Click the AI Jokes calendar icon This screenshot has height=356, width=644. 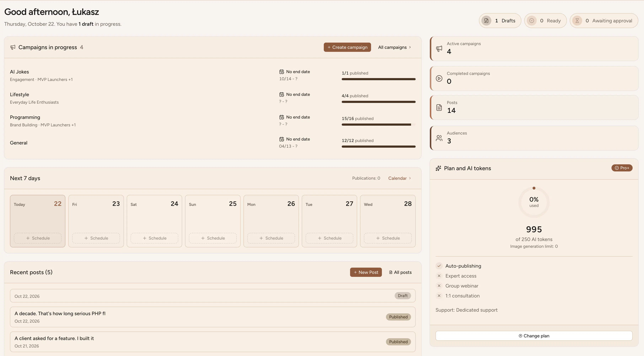[x=281, y=72]
